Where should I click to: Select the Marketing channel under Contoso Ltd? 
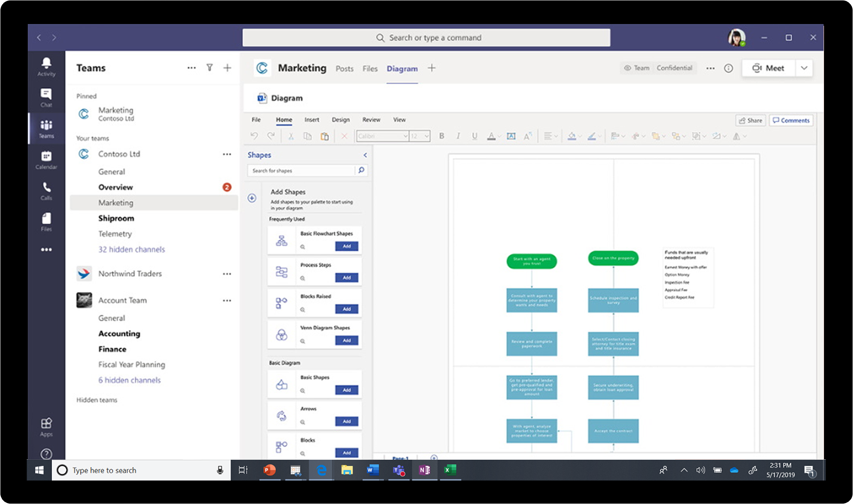coord(116,203)
